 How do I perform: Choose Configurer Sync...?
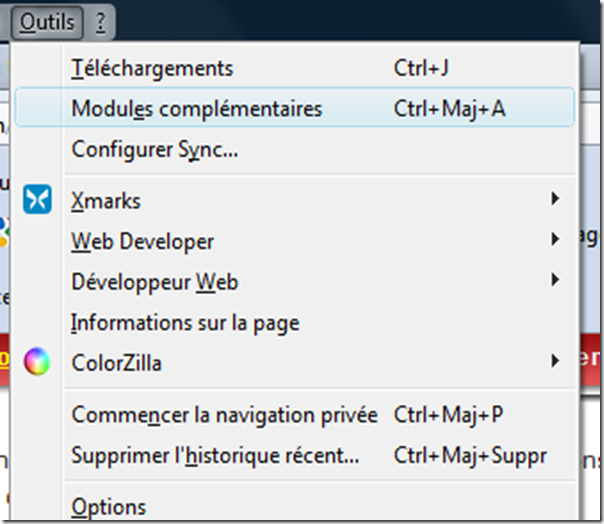click(154, 150)
